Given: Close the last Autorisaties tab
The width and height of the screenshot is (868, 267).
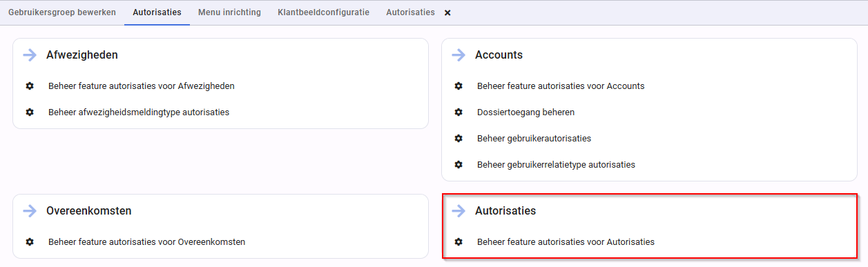Looking at the screenshot, I should 447,13.
